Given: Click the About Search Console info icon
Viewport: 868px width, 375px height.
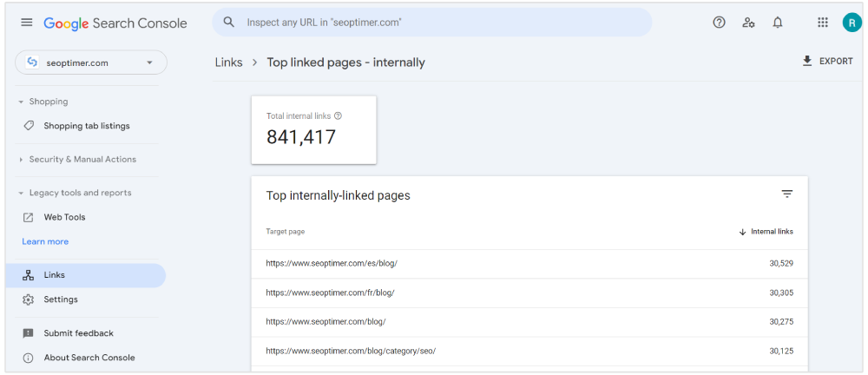Looking at the screenshot, I should (x=29, y=358).
